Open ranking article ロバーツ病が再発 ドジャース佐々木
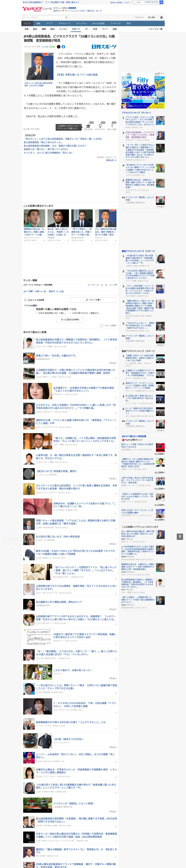The image size is (186, 868). coord(140,289)
